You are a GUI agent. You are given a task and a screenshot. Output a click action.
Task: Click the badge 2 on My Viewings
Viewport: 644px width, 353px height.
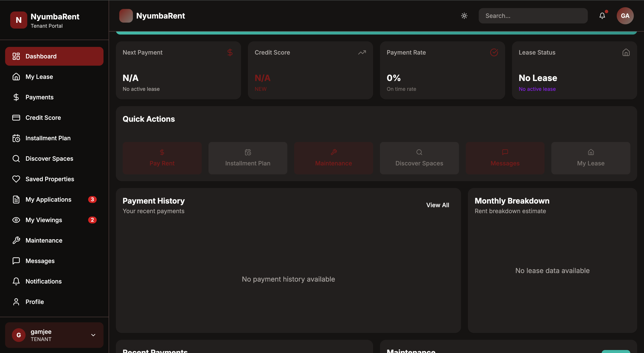coord(92,220)
